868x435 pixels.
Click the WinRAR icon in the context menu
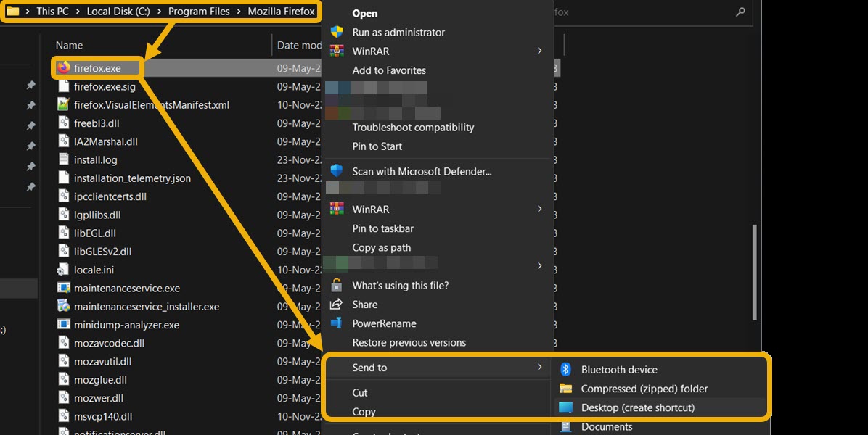[x=336, y=51]
